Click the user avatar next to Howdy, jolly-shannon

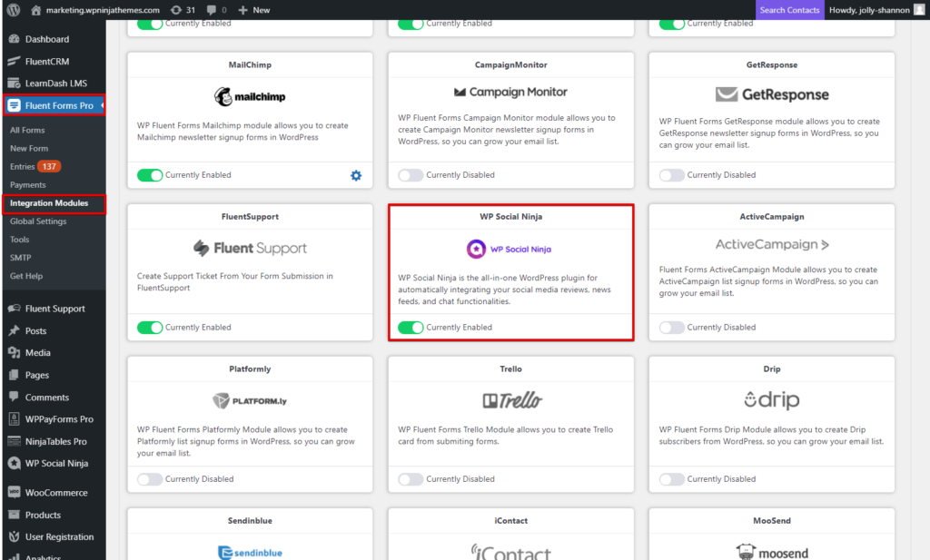(x=919, y=10)
